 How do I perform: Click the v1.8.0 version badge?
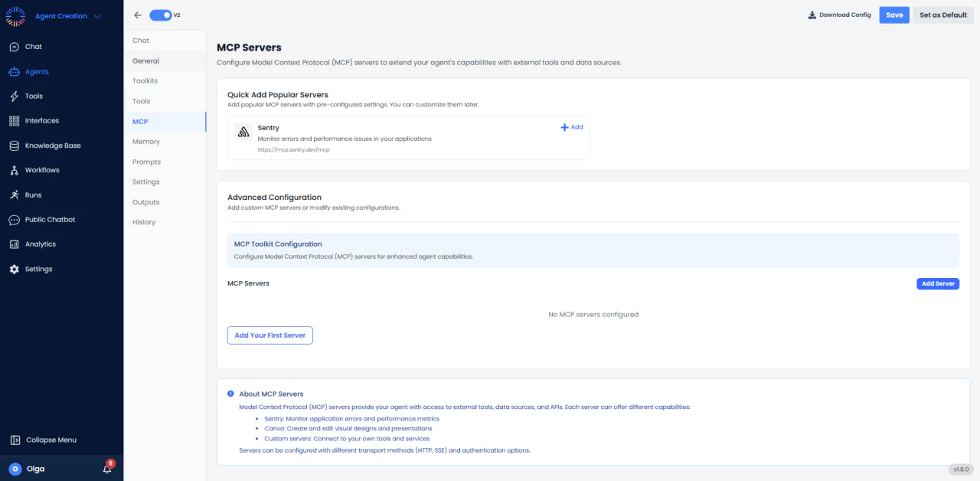click(x=960, y=470)
